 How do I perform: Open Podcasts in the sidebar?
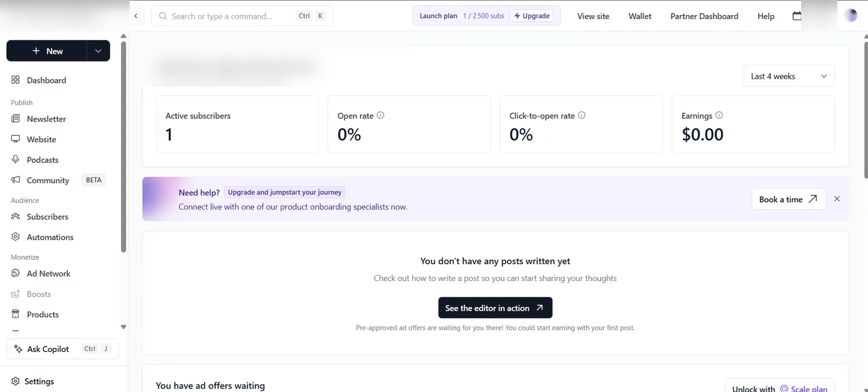click(43, 160)
